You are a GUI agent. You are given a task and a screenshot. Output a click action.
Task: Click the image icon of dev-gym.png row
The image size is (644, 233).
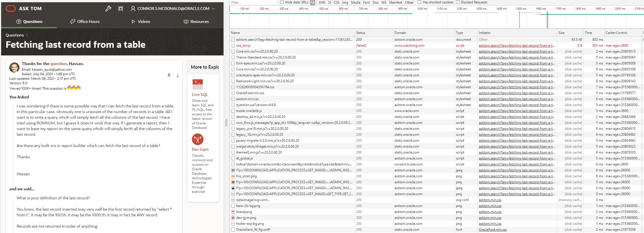[x=233, y=218]
